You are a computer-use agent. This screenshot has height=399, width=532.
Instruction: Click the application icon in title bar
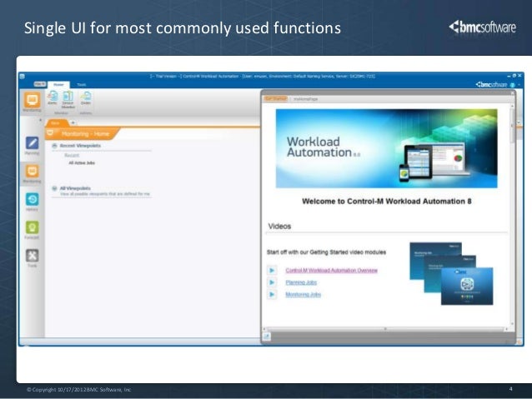click(22, 77)
